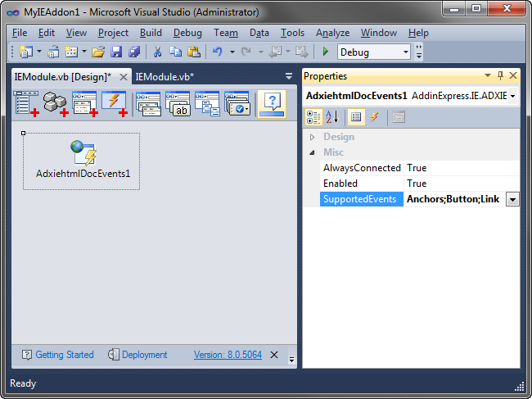The image size is (532, 399).
Task: Show Events lightning icon in Properties
Action: tap(375, 117)
